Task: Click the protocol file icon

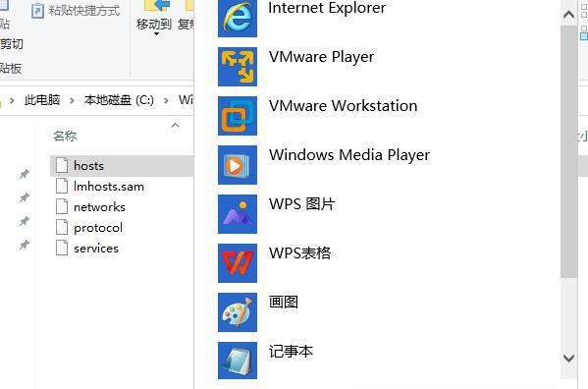Action: tap(62, 227)
